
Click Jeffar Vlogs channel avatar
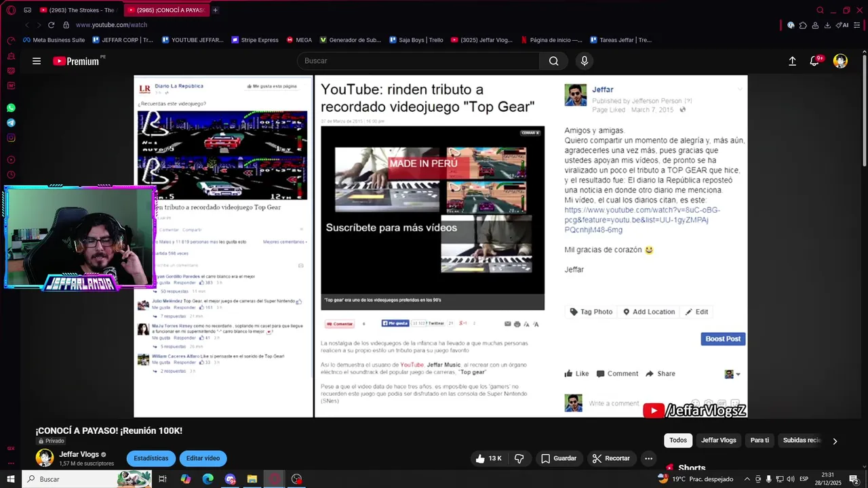(45, 458)
